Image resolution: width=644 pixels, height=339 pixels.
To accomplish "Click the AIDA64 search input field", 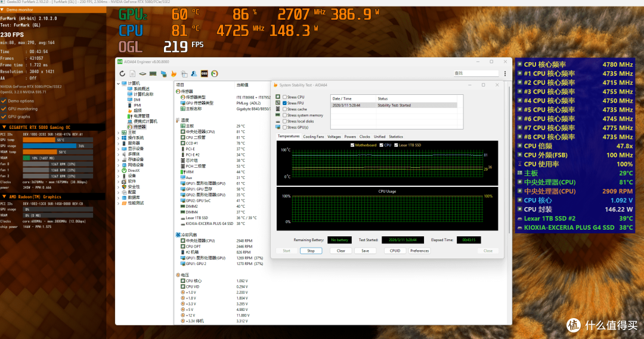I will click(x=476, y=73).
